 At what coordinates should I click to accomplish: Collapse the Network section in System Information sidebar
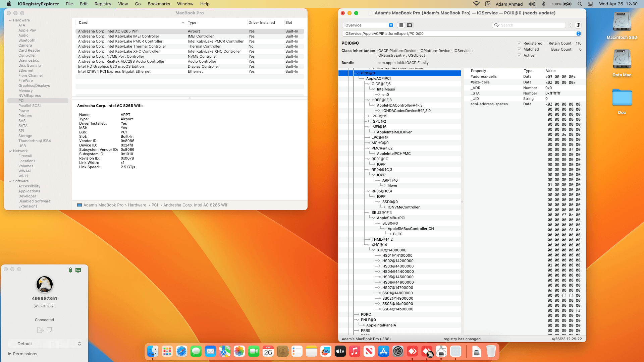coord(10,151)
